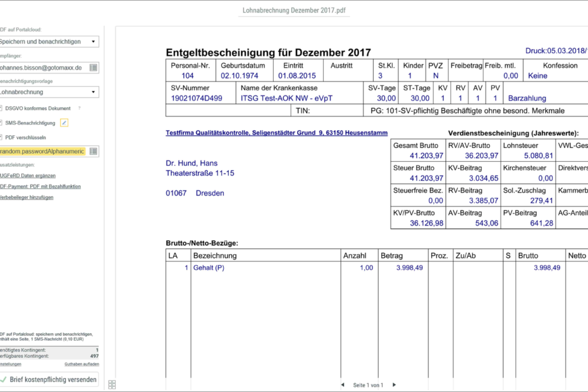Click the Entgeltbescheinigung für Dezember 2017 heading

(269, 52)
